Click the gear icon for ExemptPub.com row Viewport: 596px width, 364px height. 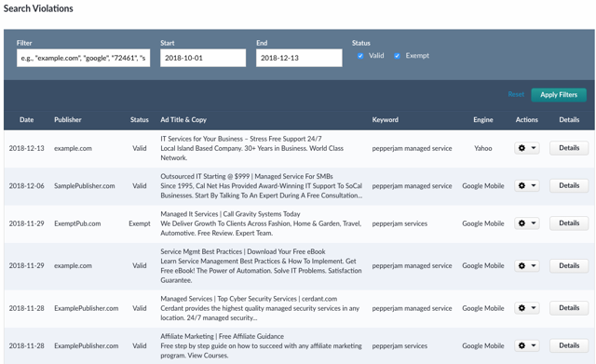(521, 223)
